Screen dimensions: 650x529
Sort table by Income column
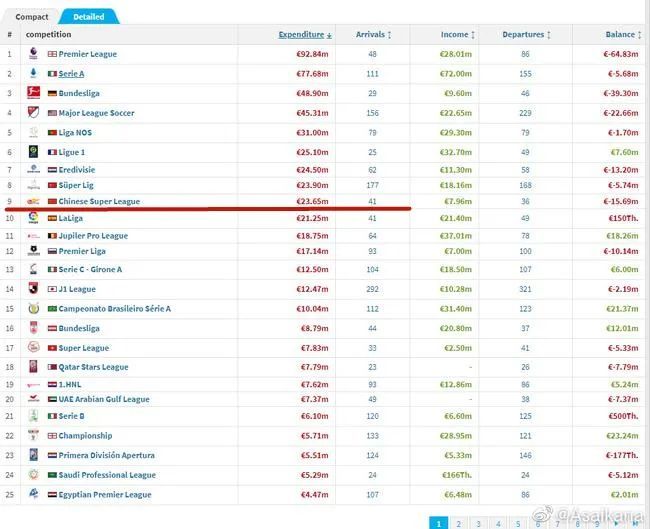point(456,35)
